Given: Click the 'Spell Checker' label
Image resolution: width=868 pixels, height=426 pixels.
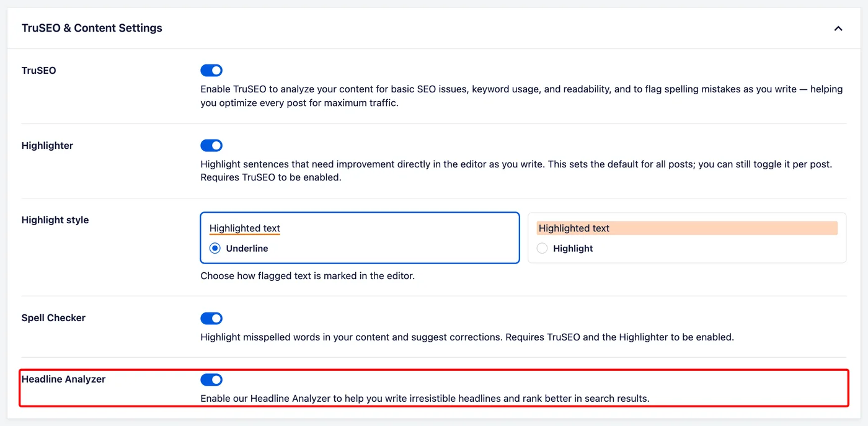Looking at the screenshot, I should tap(53, 318).
